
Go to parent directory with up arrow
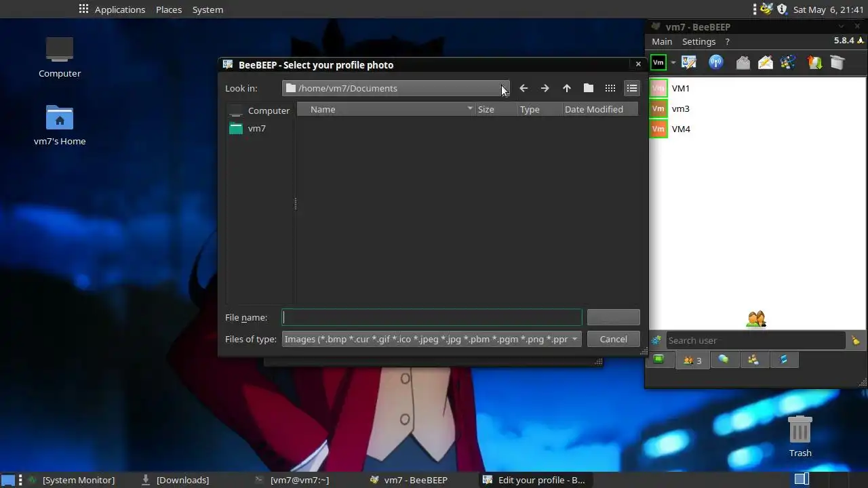tap(567, 88)
